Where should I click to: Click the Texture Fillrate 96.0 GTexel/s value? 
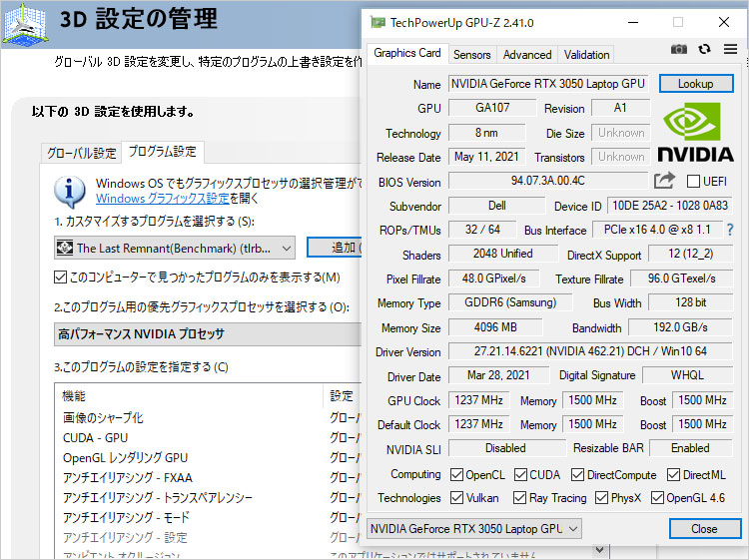coord(681,279)
